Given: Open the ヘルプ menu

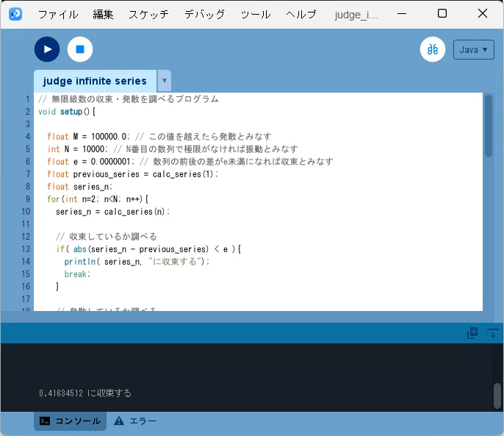Looking at the screenshot, I should [x=301, y=14].
